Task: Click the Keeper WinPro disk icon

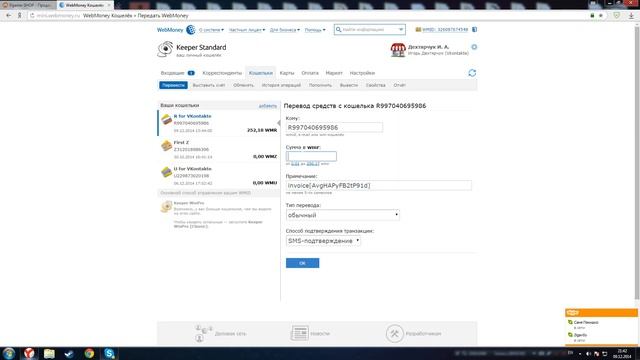Action: tap(166, 207)
